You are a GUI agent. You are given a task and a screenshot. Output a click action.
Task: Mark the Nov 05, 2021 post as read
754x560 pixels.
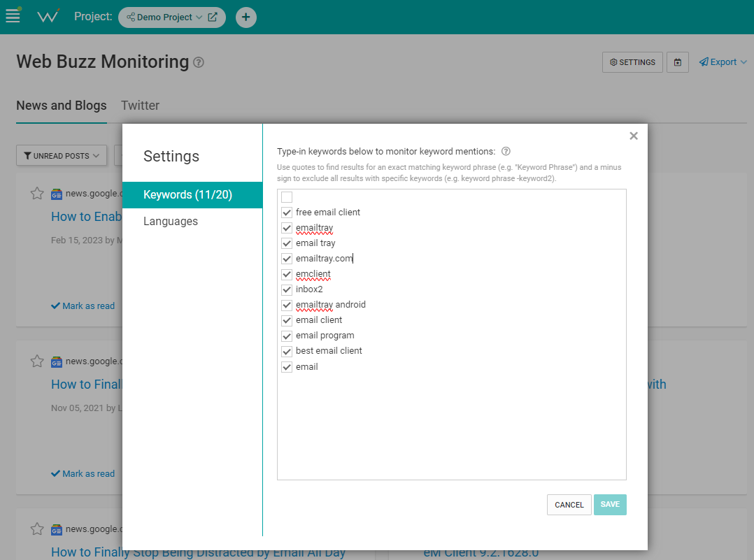[x=83, y=473]
